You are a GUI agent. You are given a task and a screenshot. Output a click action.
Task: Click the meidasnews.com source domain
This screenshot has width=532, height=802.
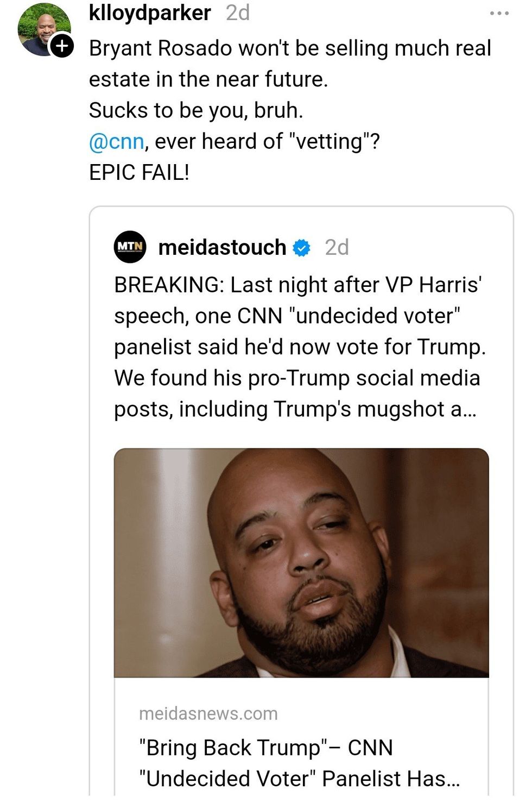208,713
